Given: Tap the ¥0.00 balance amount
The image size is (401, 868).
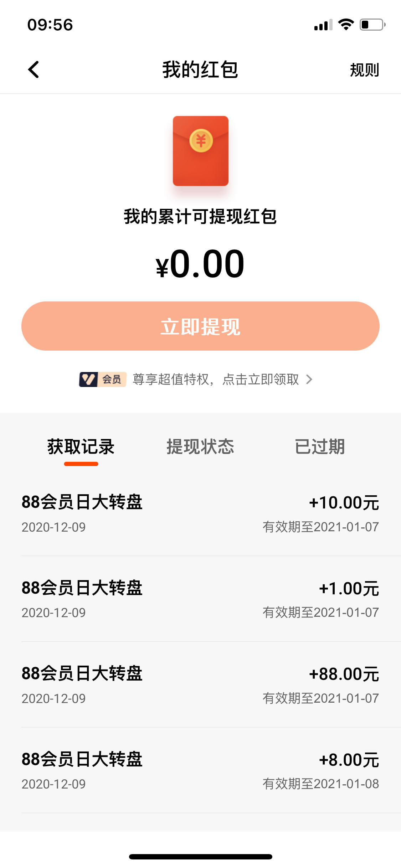Looking at the screenshot, I should pos(200,264).
